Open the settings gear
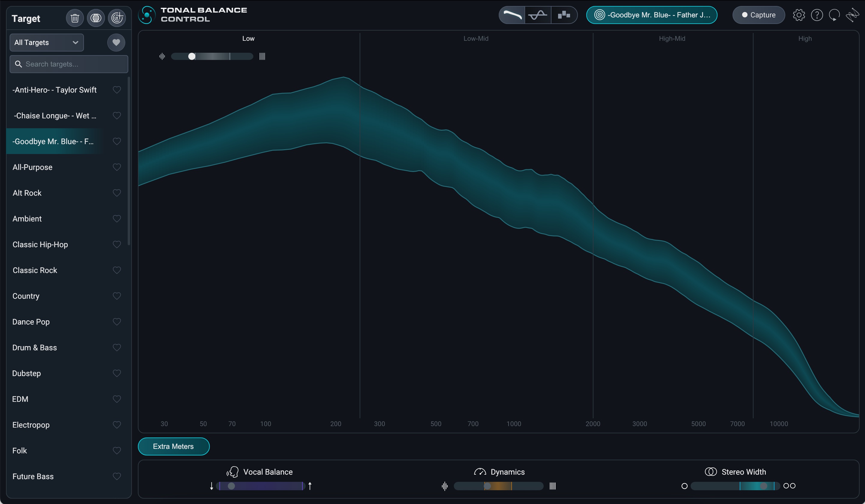 (799, 15)
